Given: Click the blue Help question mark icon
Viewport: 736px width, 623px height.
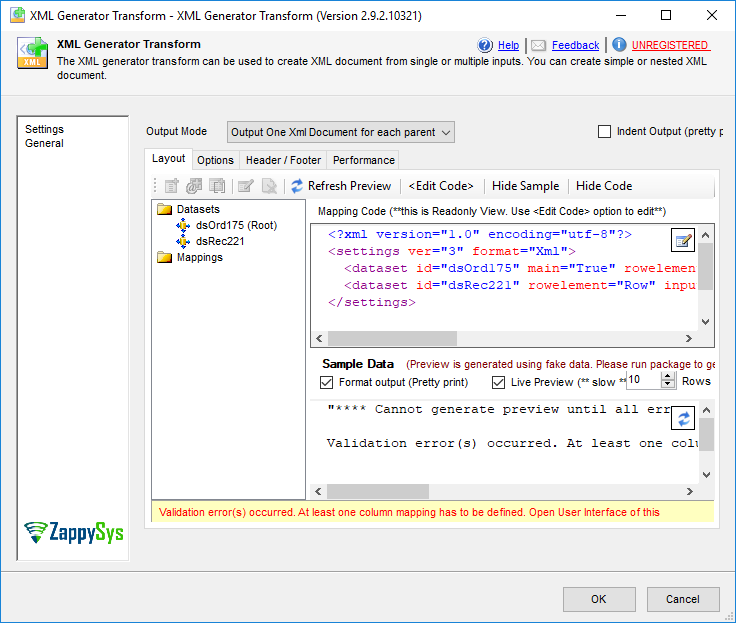Looking at the screenshot, I should 485,45.
